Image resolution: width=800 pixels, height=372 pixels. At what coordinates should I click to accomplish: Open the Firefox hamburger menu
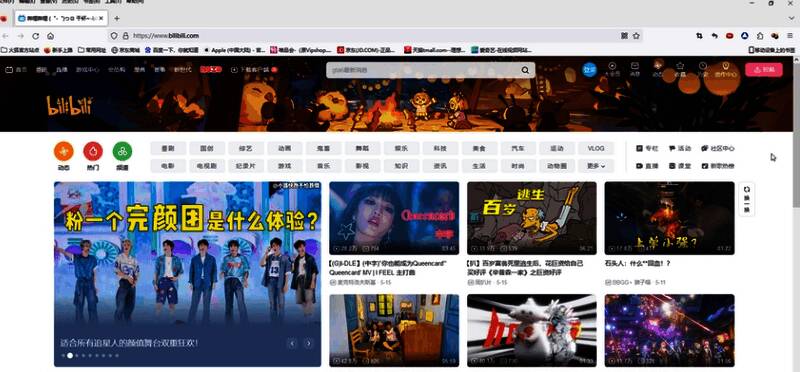click(790, 36)
